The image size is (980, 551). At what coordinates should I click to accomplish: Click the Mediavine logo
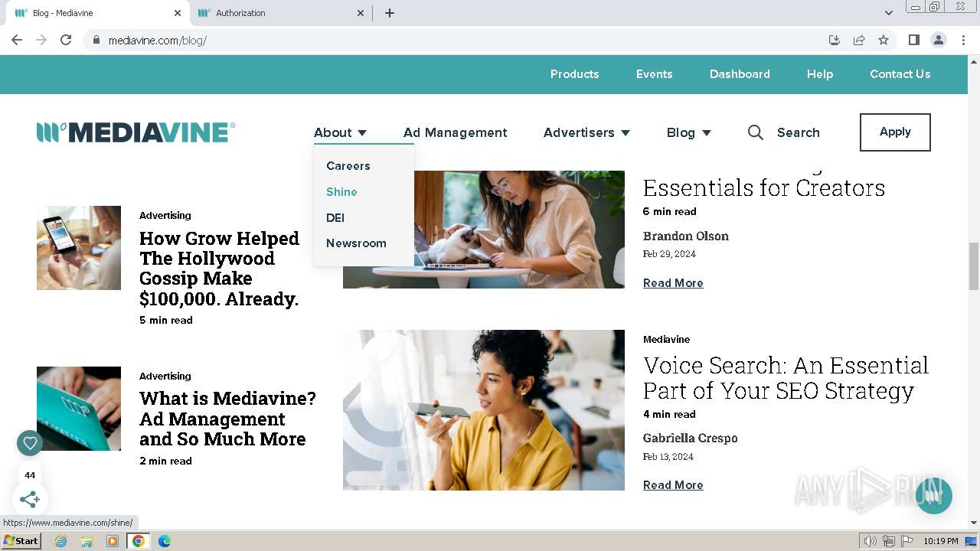(x=136, y=132)
